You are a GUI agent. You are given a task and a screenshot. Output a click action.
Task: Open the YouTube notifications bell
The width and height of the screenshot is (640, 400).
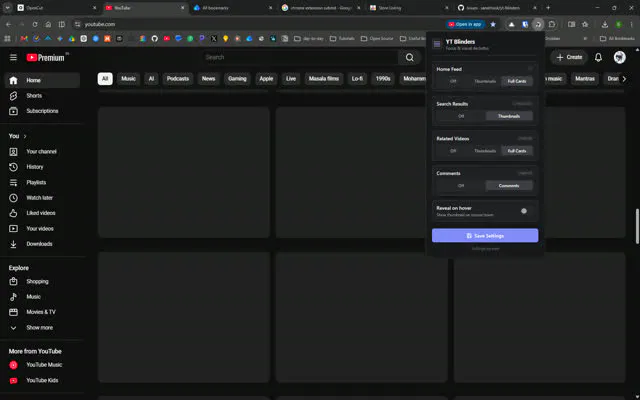pyautogui.click(x=598, y=58)
